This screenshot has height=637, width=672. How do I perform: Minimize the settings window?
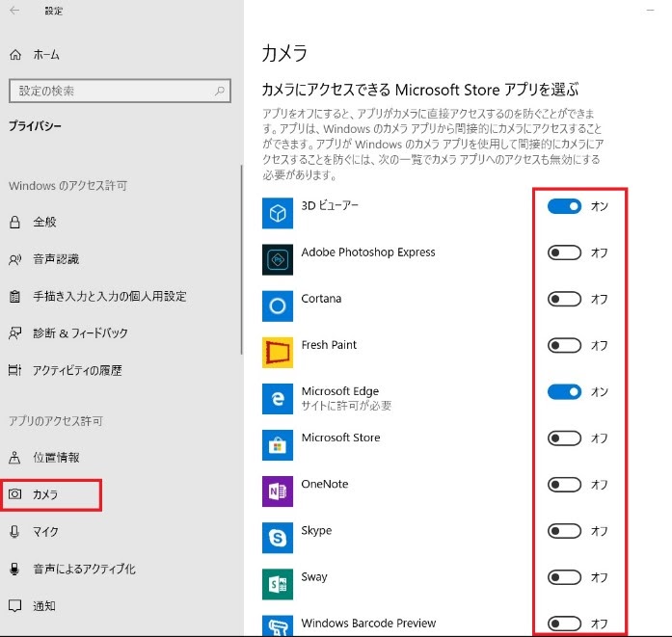coord(650,11)
